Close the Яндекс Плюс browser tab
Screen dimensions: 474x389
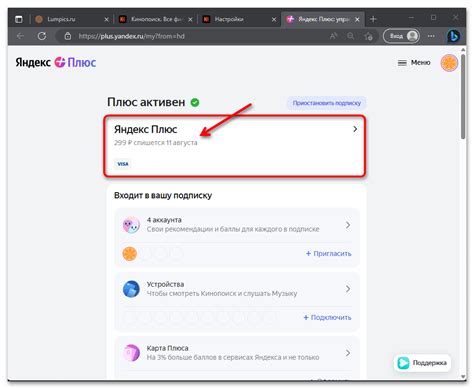[357, 19]
